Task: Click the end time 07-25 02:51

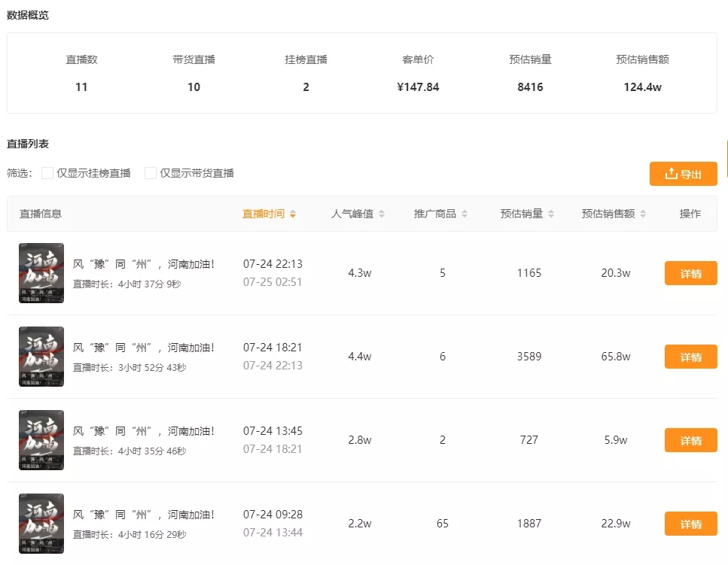Action: tap(273, 282)
